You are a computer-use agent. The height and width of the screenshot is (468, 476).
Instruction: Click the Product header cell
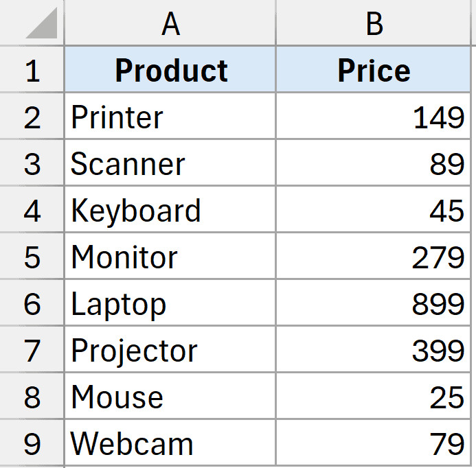170,70
